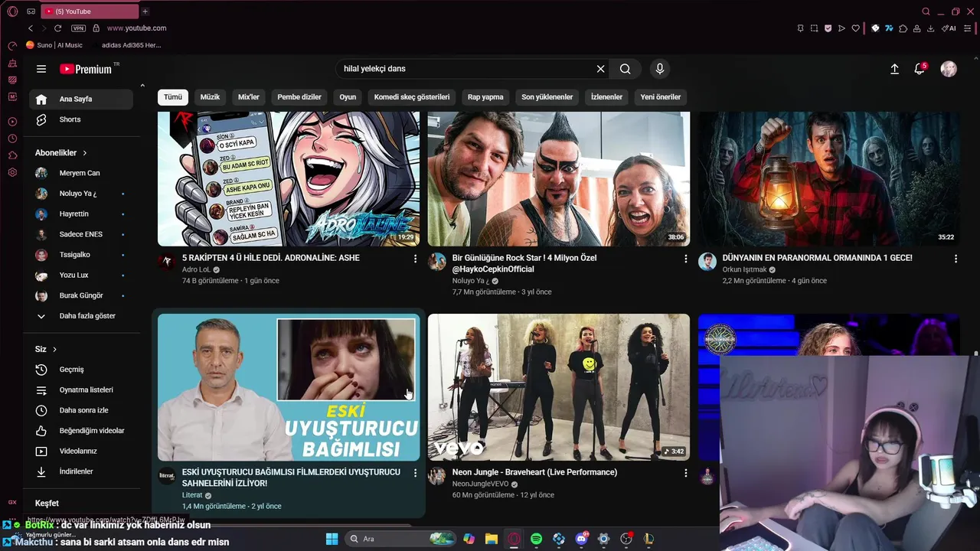Open the 7TV extension icon
The image size is (980, 551).
tap(889, 28)
